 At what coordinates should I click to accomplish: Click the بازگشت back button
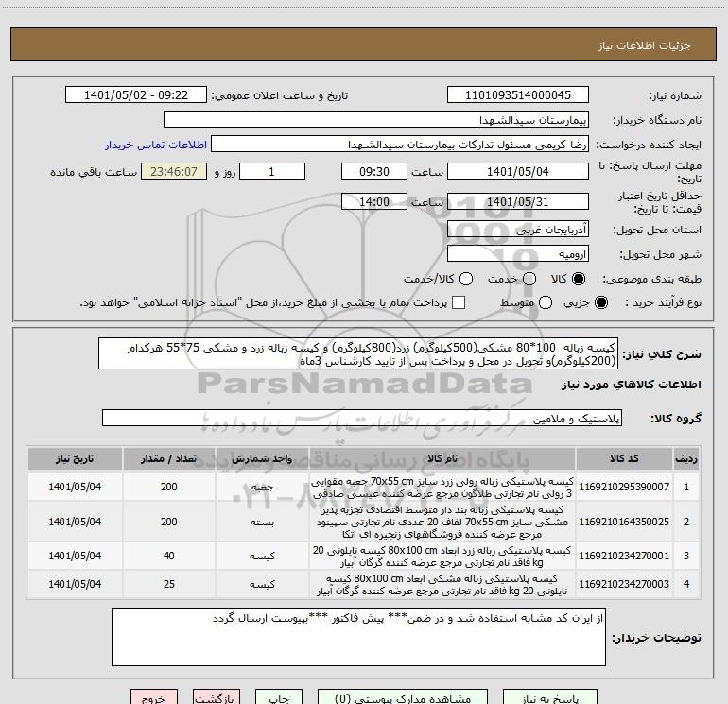pos(213,698)
